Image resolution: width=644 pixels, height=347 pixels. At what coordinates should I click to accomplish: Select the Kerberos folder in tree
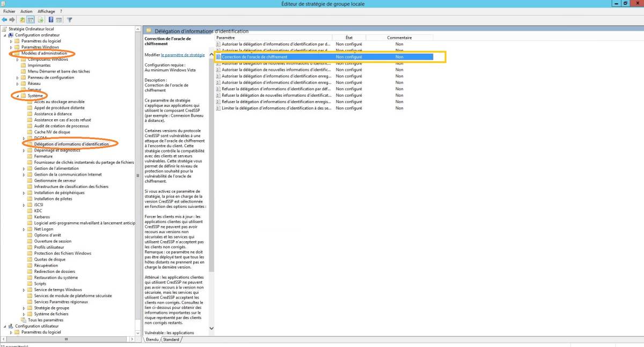42,217
